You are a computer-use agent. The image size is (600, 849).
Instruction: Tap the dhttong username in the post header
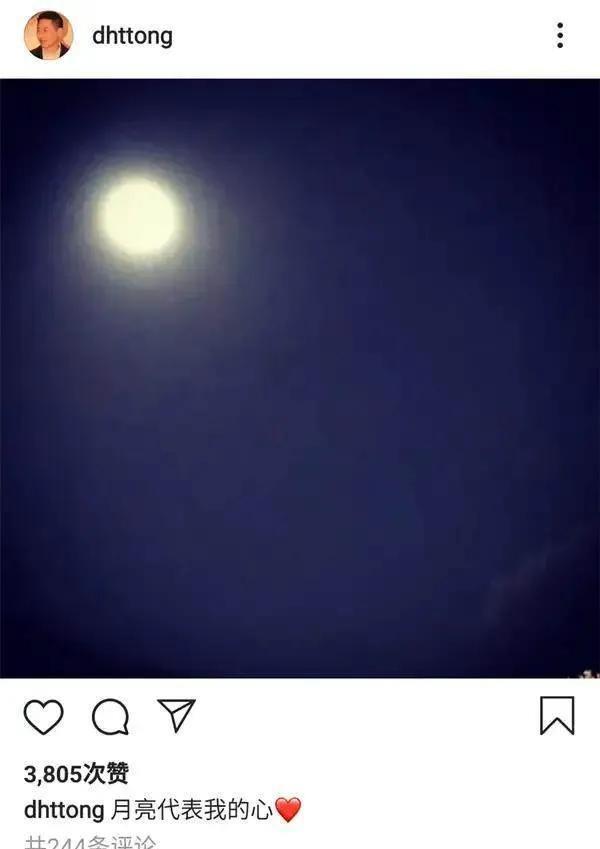point(132,36)
